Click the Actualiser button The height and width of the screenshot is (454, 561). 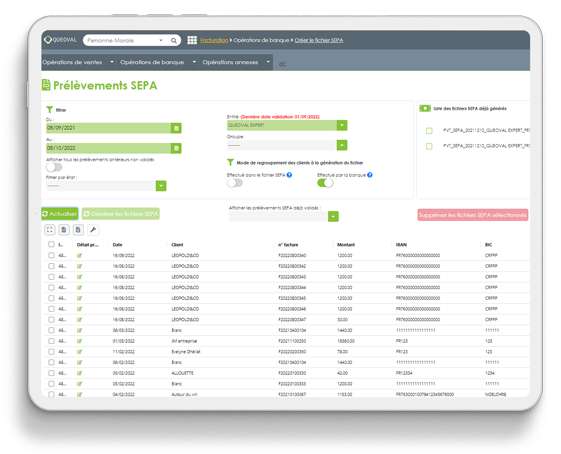59,214
